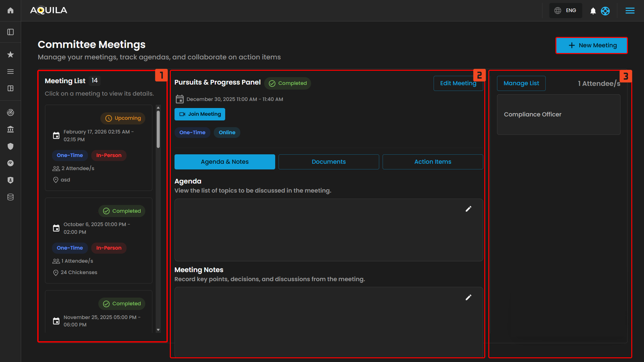
Task: Expand the list icon in left sidebar
Action: pos(10,71)
